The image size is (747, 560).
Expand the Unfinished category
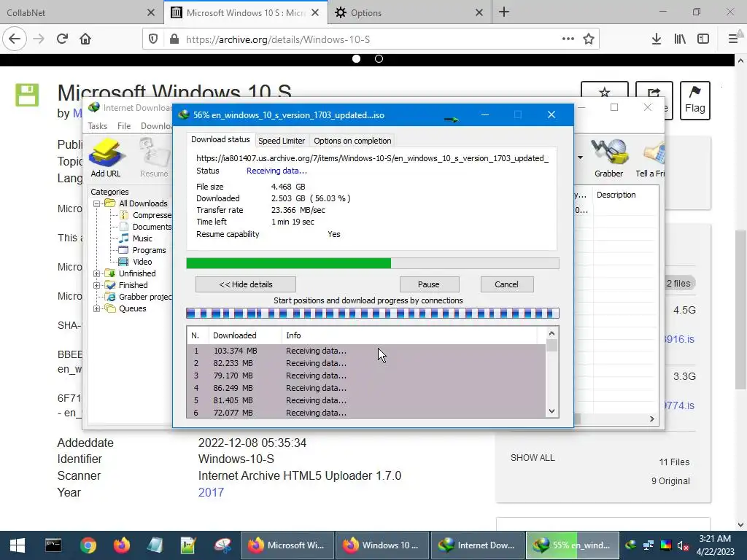coord(96,274)
